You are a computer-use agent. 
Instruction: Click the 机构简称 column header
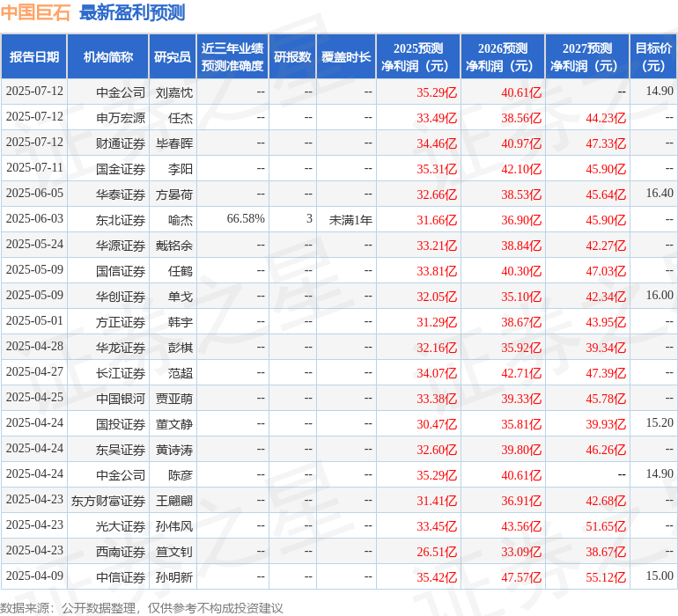coord(108,57)
